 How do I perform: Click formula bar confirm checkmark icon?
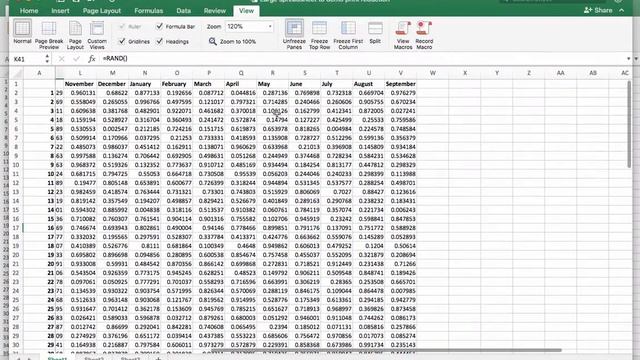tap(76, 59)
